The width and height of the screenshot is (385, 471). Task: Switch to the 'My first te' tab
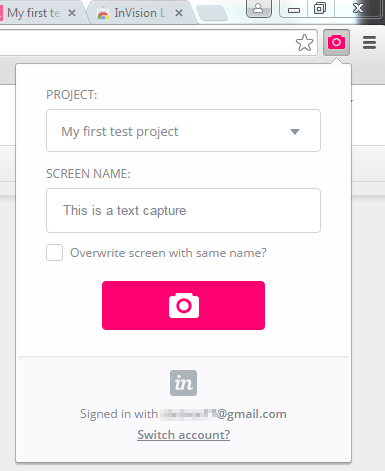pyautogui.click(x=33, y=13)
